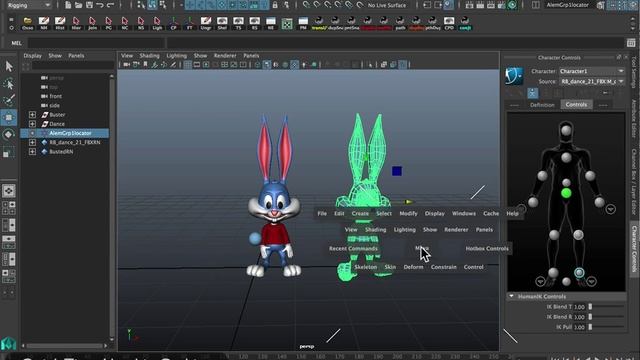Open the outliner Display menu

tap(33, 56)
